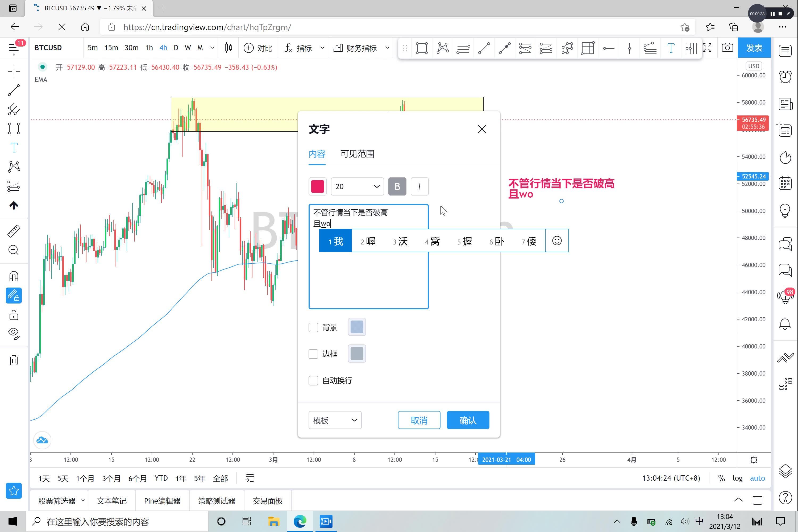The image size is (798, 532).
Task: Toggle log scale
Action: point(738,478)
